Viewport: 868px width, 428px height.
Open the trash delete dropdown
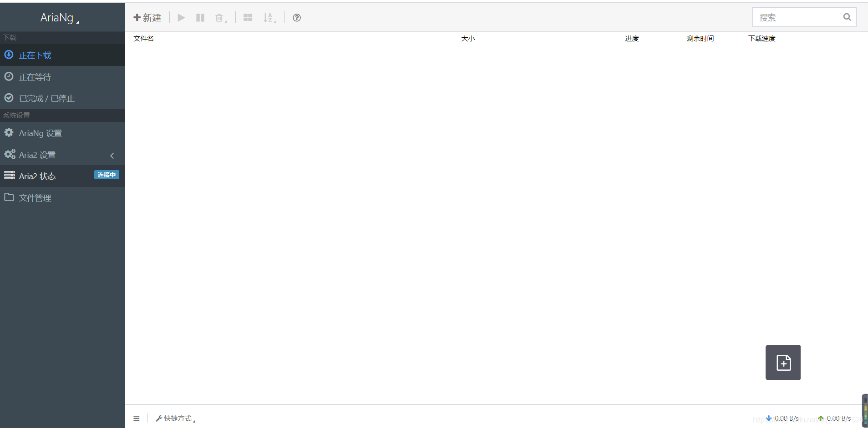click(221, 18)
